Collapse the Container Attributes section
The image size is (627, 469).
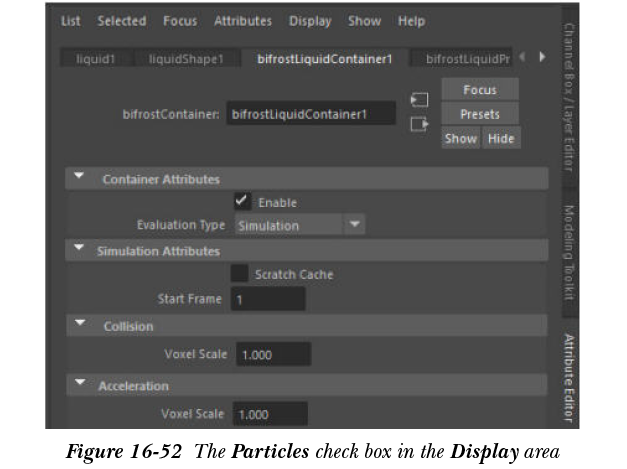[79, 179]
